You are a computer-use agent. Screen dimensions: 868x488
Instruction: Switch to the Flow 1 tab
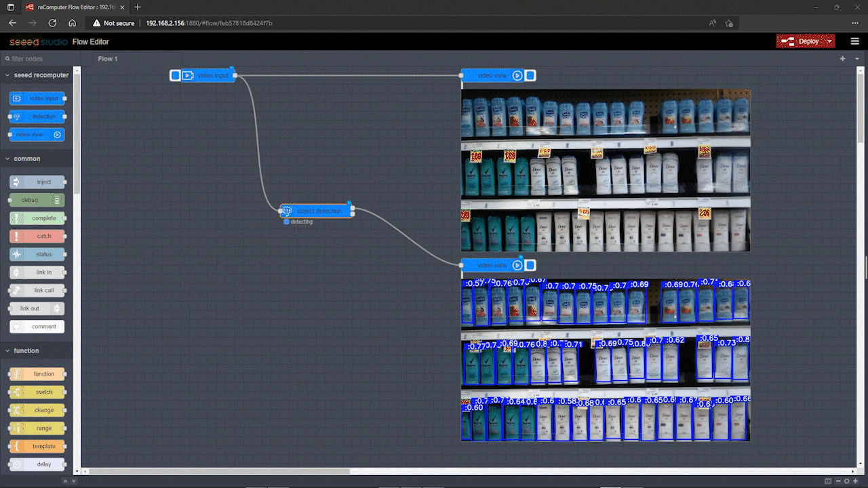pyautogui.click(x=108, y=59)
